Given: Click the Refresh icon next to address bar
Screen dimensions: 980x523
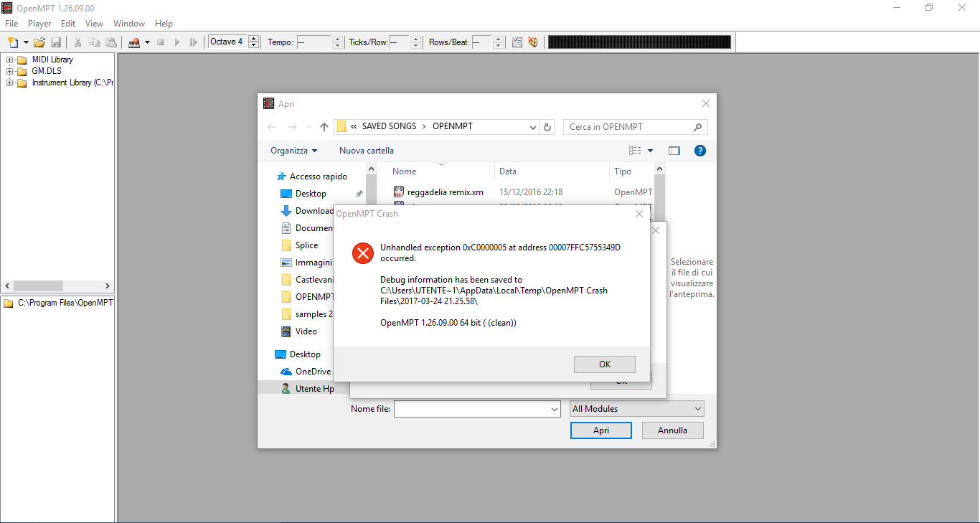Looking at the screenshot, I should click(548, 127).
